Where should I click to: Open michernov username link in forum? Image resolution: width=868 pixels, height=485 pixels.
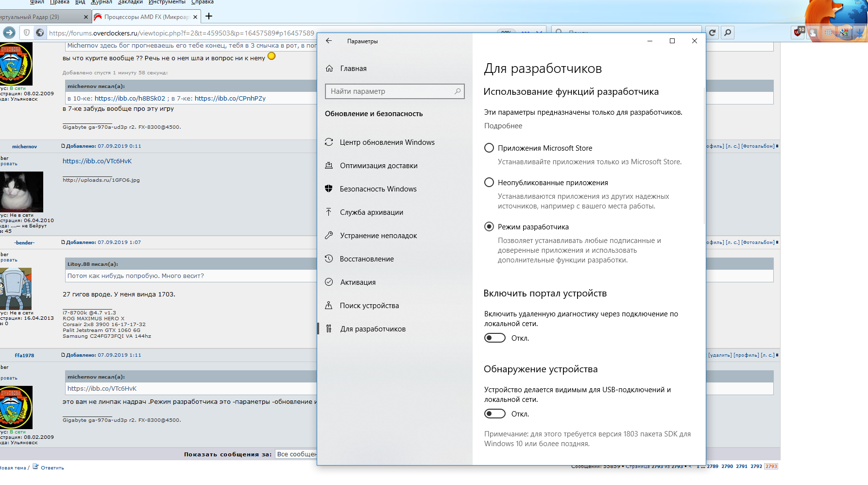[24, 146]
